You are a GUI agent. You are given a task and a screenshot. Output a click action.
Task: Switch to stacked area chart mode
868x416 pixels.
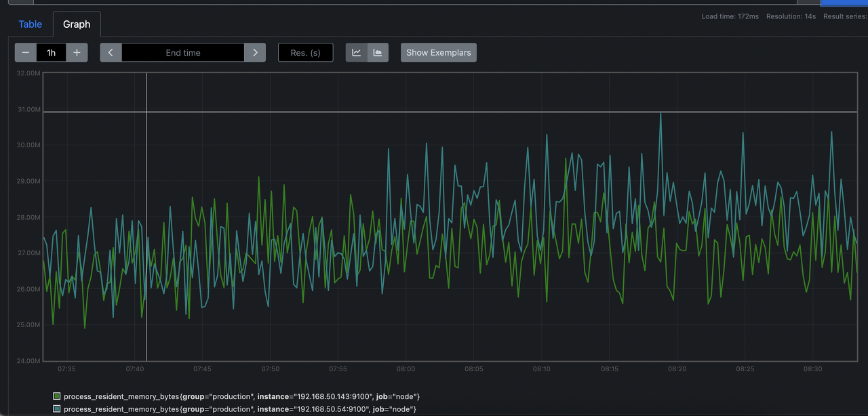tap(378, 52)
